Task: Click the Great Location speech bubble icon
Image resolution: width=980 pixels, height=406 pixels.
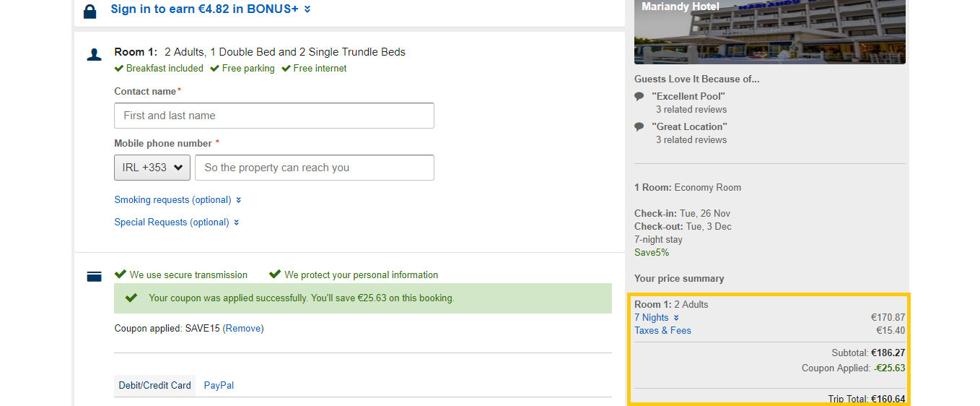Action: (x=639, y=126)
